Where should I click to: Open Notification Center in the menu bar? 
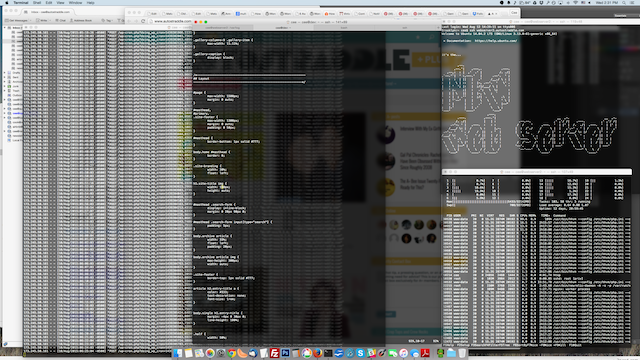[x=633, y=2]
